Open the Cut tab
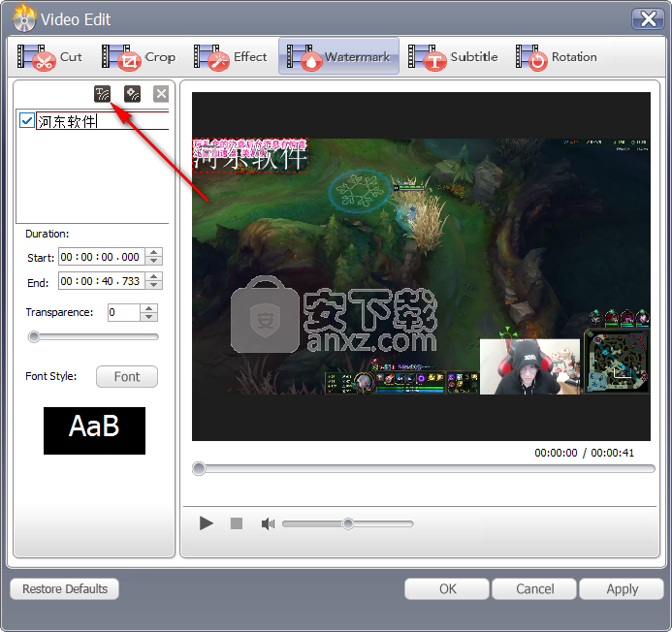 coord(49,57)
